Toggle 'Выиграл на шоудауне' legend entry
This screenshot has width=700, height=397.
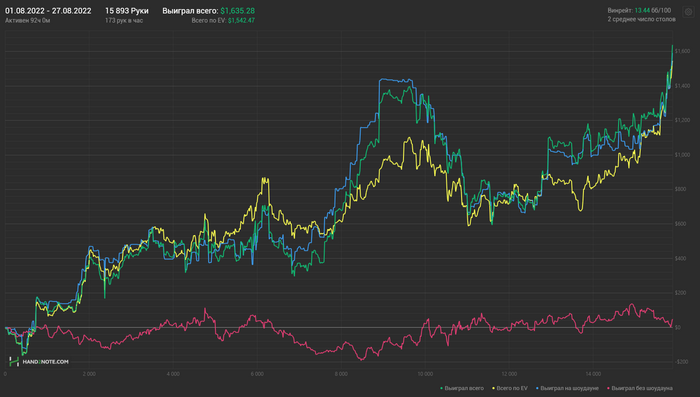(x=567, y=389)
